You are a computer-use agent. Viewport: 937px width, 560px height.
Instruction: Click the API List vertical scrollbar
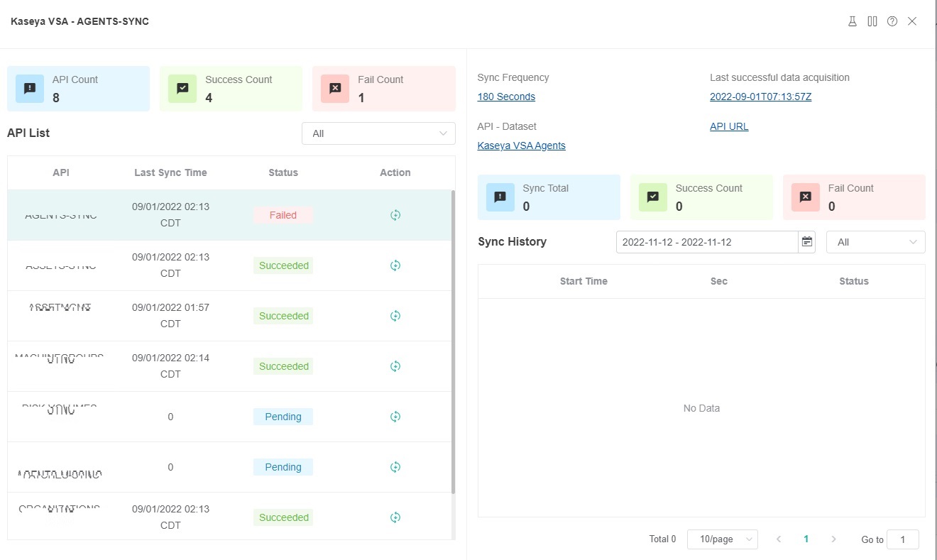(x=453, y=341)
